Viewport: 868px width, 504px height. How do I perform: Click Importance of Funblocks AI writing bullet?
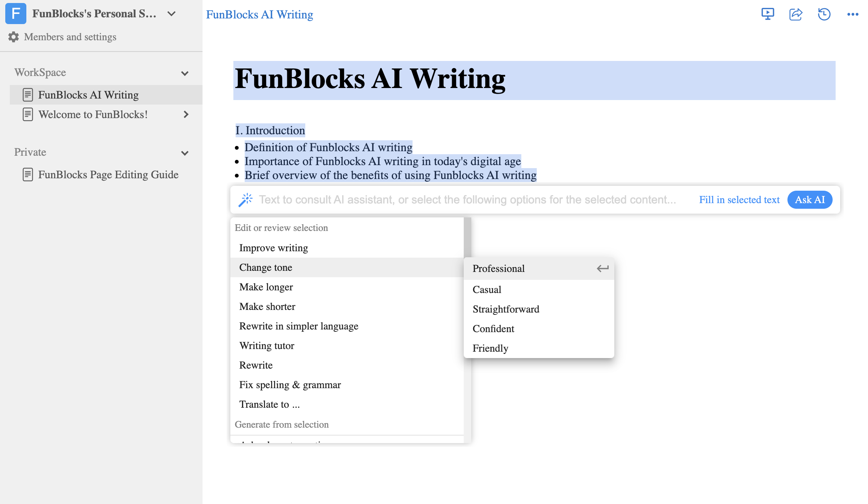click(383, 161)
